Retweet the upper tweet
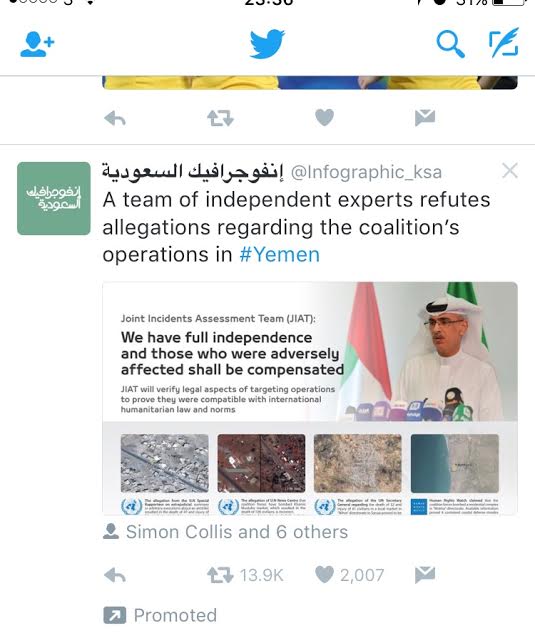Image resolution: width=535 pixels, height=643 pixels. 220,118
